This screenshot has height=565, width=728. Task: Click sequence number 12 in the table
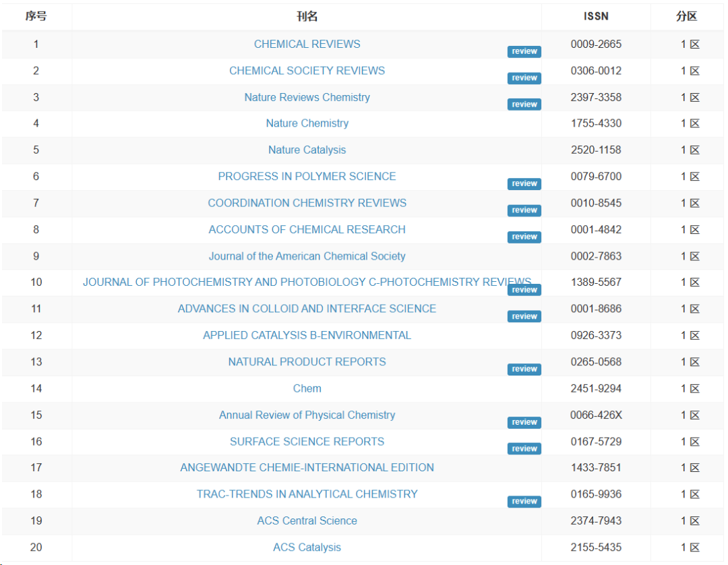(36, 335)
